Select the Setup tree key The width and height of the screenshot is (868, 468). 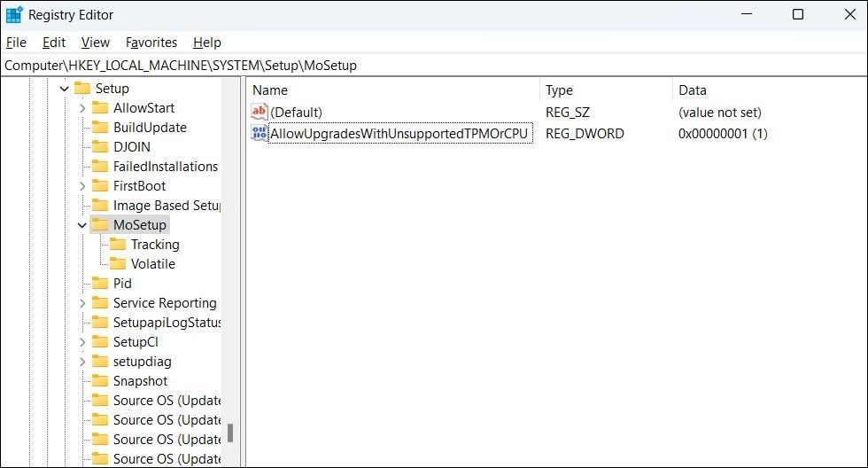tap(112, 89)
